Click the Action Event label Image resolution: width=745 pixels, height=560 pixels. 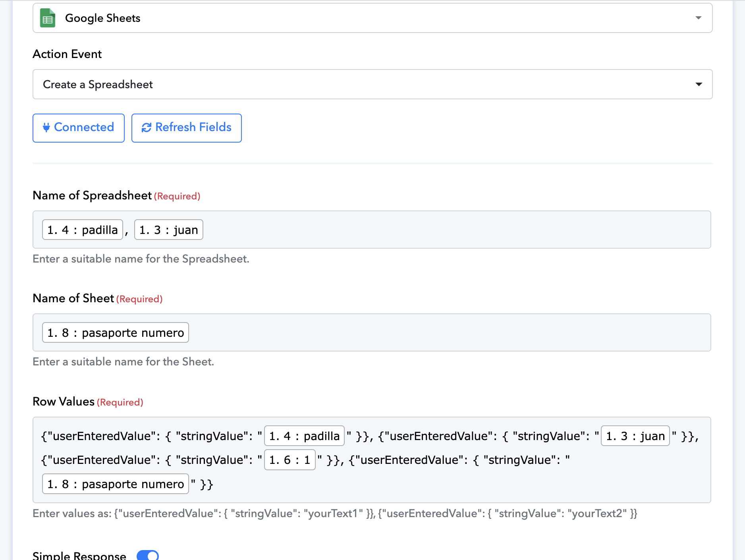coord(67,54)
